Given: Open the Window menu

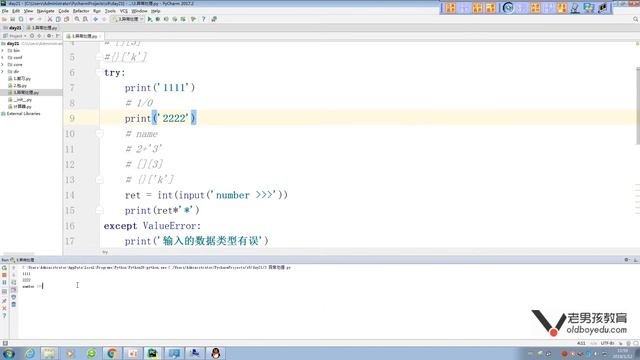Looking at the screenshot, I should coord(139,11).
